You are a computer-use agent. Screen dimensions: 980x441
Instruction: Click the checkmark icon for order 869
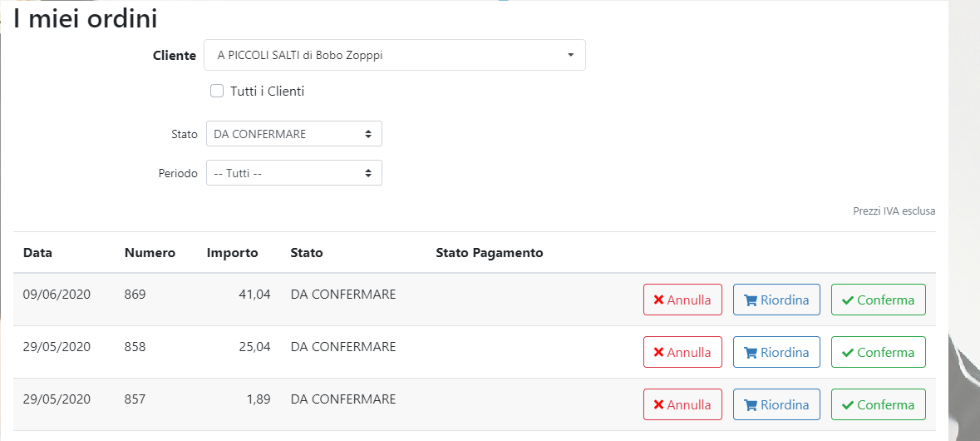point(848,300)
